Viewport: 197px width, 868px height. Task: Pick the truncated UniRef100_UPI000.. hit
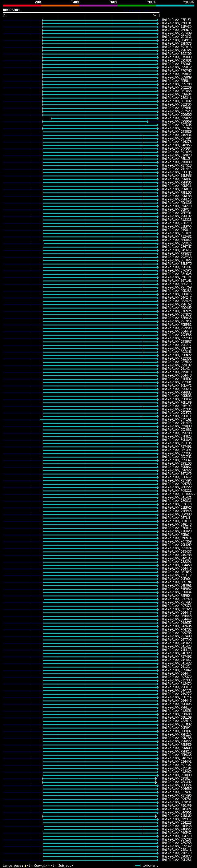pos(178,494)
